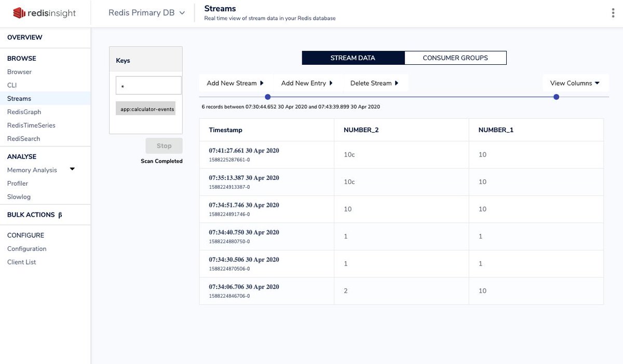Screen dimensions: 623x364
Task: Click NUMBER_2 value 10c in the 07:41:27 row
Action: [349, 155]
